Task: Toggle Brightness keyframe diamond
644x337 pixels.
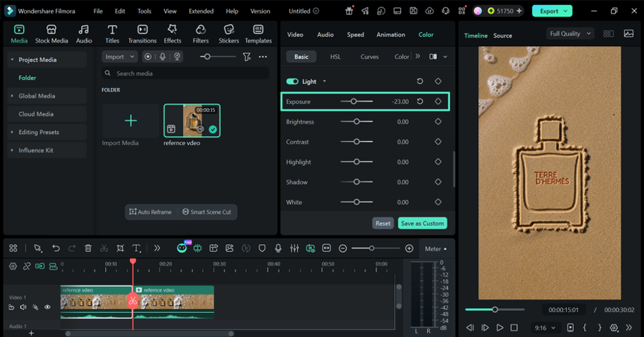Action: (x=438, y=122)
